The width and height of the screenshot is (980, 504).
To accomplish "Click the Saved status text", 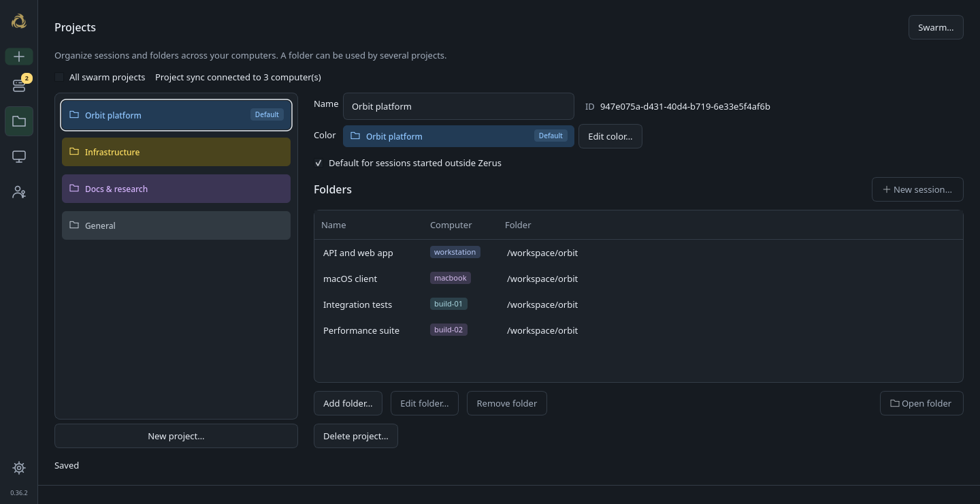I will 67,465.
